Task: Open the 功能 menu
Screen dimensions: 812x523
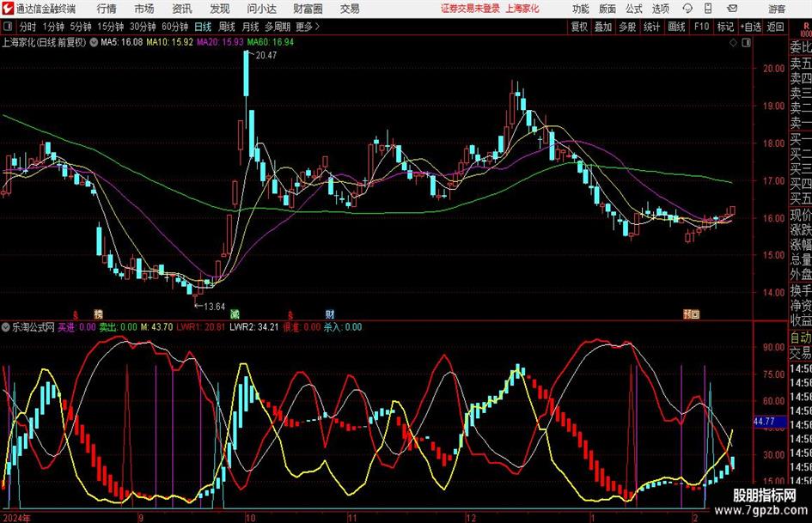Action: [x=581, y=9]
